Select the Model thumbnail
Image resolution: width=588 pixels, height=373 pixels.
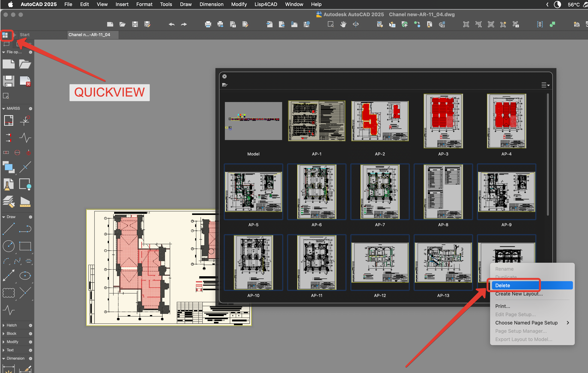(253, 121)
